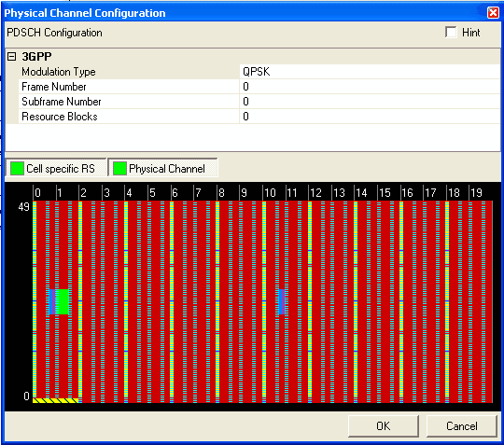
Task: Collapse the 3GPP property group
Action: click(12, 57)
